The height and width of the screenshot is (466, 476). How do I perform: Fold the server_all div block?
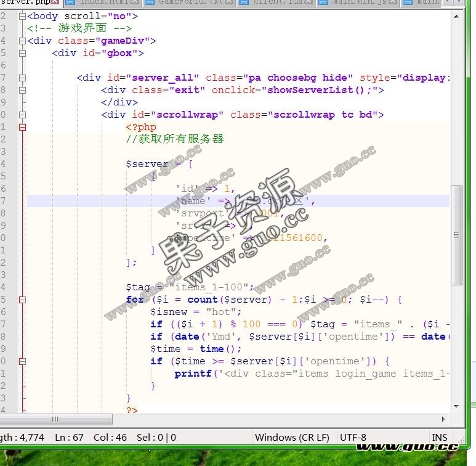click(23, 78)
